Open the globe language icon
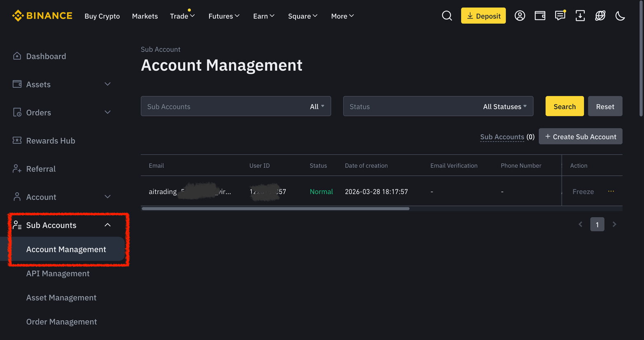 click(600, 16)
